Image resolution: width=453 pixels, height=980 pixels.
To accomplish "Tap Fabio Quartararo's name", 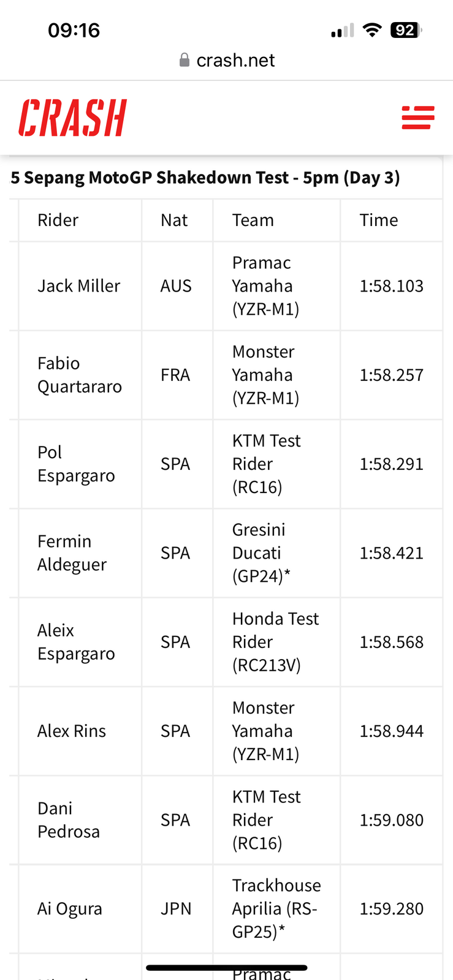I will [80, 375].
